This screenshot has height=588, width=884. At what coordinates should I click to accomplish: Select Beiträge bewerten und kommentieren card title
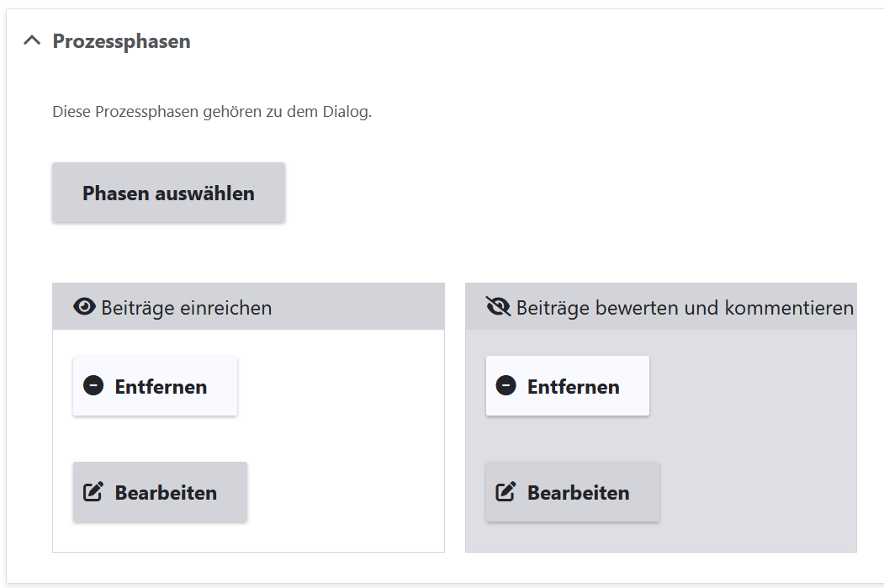tap(685, 308)
